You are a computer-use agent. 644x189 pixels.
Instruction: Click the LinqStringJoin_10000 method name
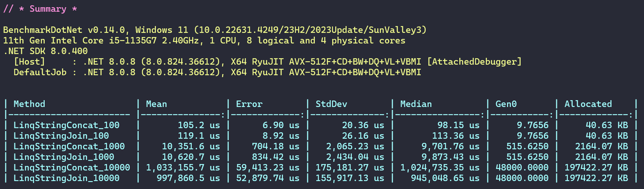67,178
